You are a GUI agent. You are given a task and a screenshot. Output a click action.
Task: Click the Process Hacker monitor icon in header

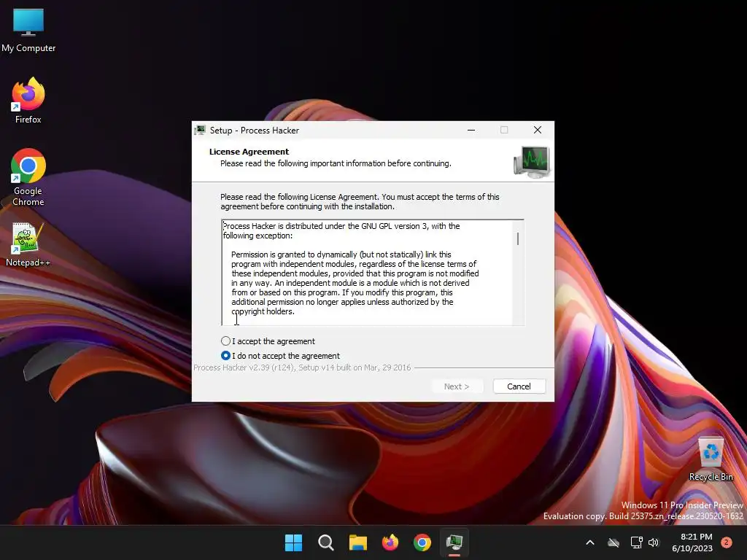point(532,162)
